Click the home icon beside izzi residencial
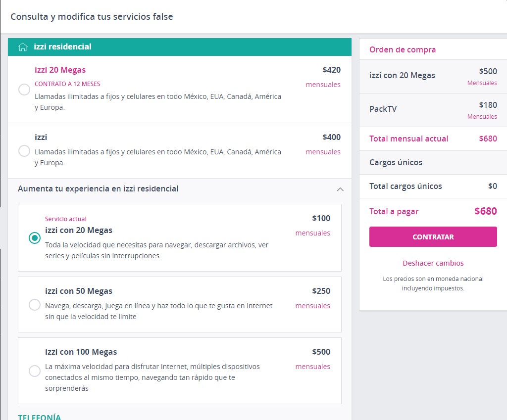Image resolution: width=507 pixels, height=420 pixels. (22, 47)
